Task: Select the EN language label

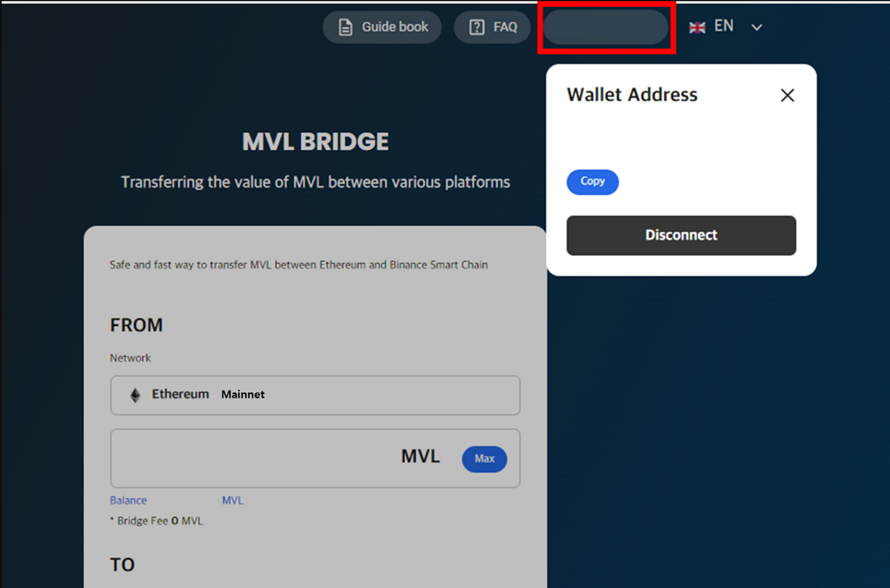Action: [724, 26]
